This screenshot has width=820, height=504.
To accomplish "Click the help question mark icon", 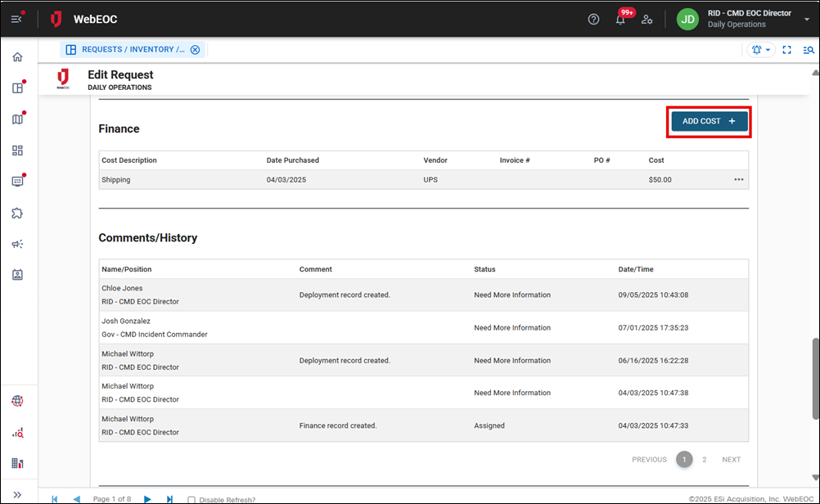I will (594, 19).
